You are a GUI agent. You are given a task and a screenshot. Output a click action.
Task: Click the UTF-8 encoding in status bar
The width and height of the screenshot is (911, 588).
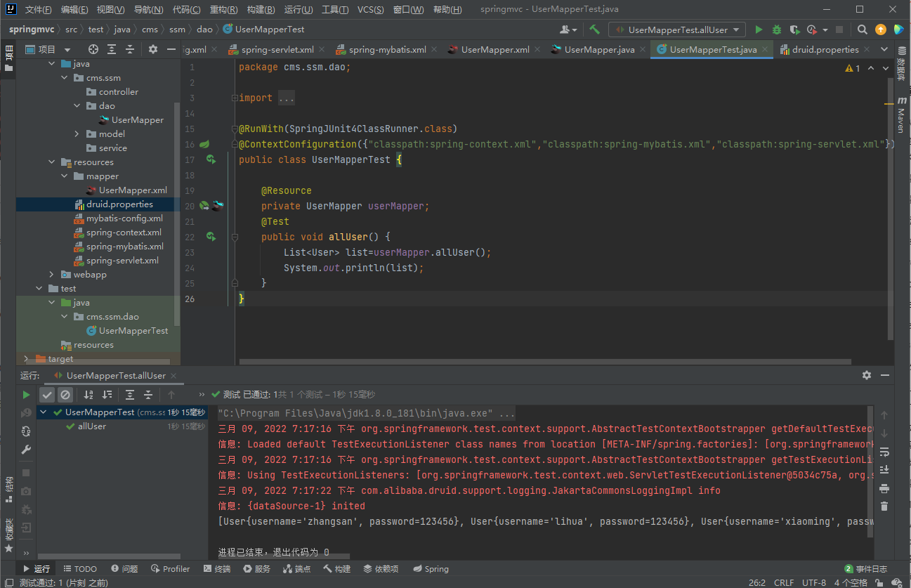point(814,583)
